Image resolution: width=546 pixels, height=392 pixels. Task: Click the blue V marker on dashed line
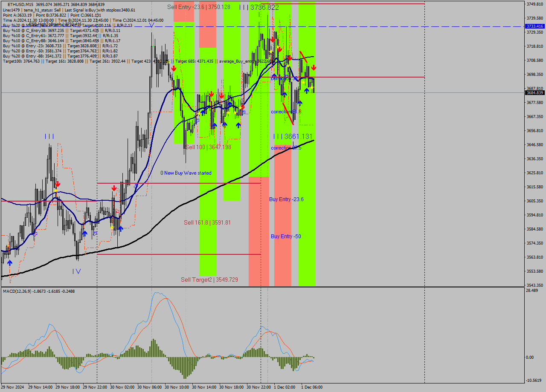coord(151,26)
